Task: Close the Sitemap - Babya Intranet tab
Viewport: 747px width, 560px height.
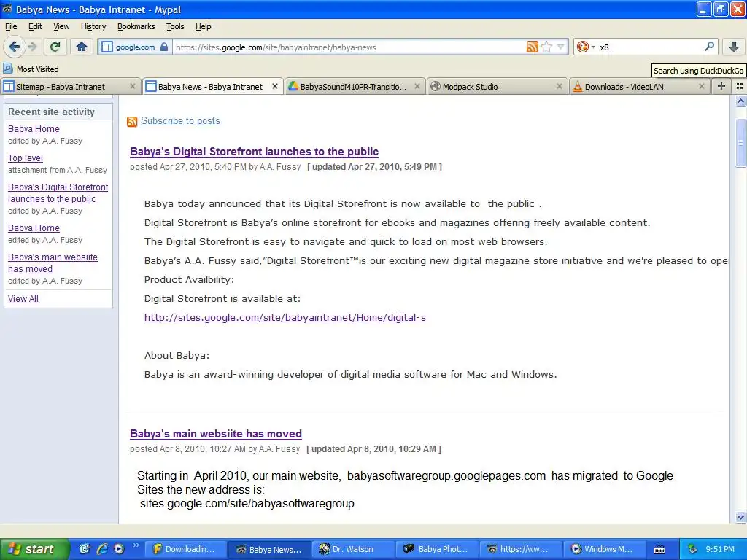Action: point(133,86)
